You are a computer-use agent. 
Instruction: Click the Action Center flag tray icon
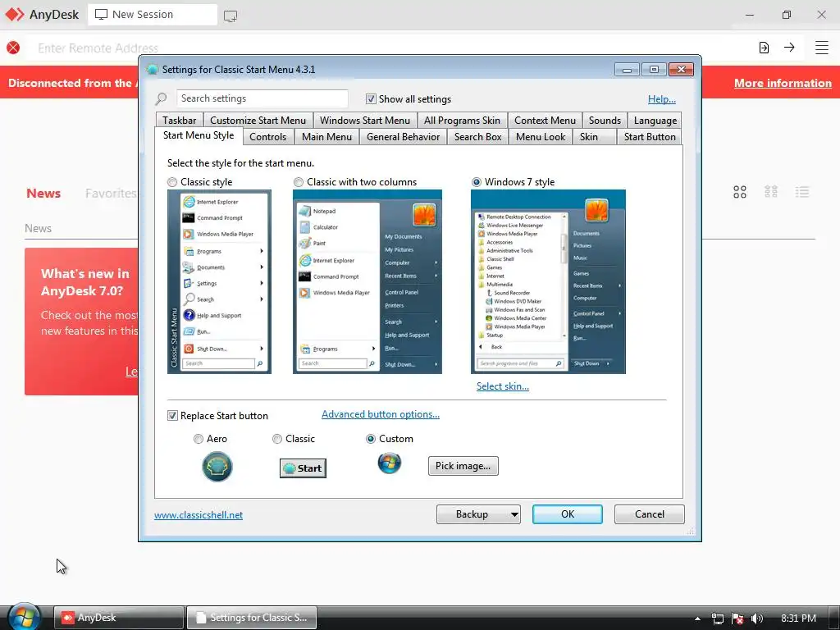[737, 619]
